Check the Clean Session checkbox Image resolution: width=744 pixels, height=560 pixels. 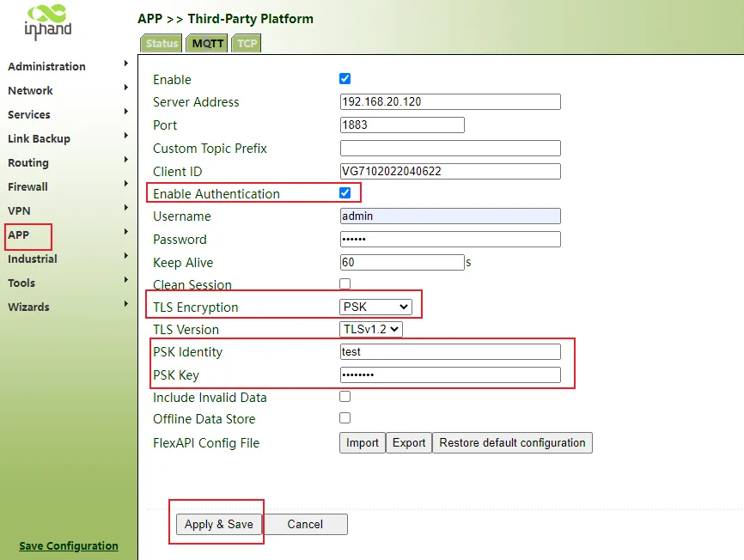345,283
